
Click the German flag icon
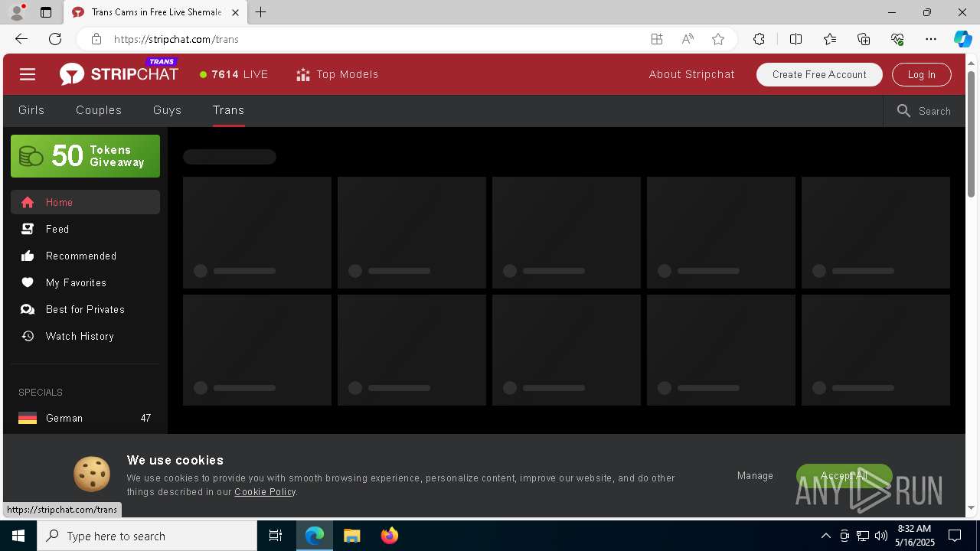[x=28, y=418]
